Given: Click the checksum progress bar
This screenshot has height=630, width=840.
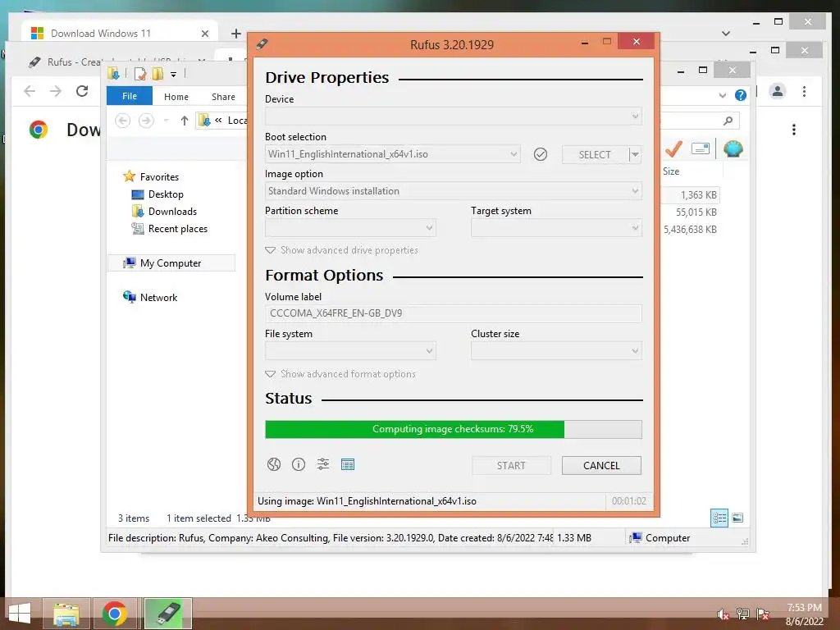Looking at the screenshot, I should 453,429.
